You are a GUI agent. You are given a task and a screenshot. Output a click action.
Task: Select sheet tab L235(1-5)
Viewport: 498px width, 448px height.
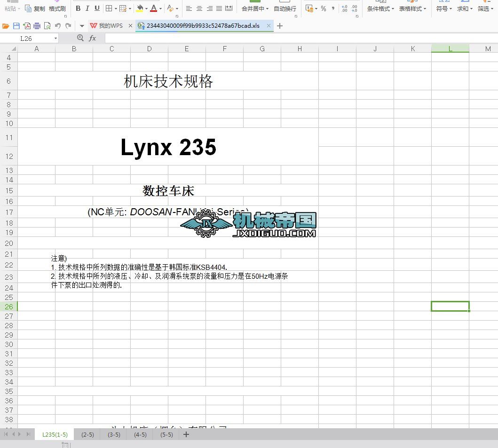coord(55,435)
